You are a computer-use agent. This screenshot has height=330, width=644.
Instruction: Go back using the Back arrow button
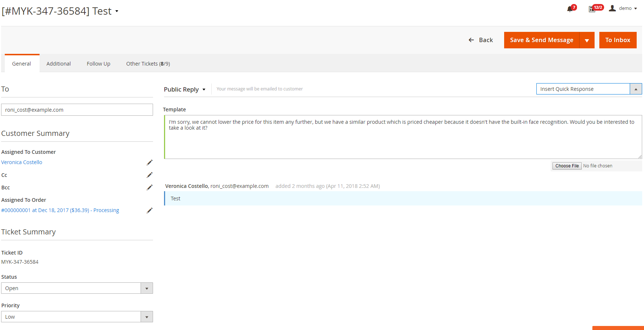coord(481,40)
